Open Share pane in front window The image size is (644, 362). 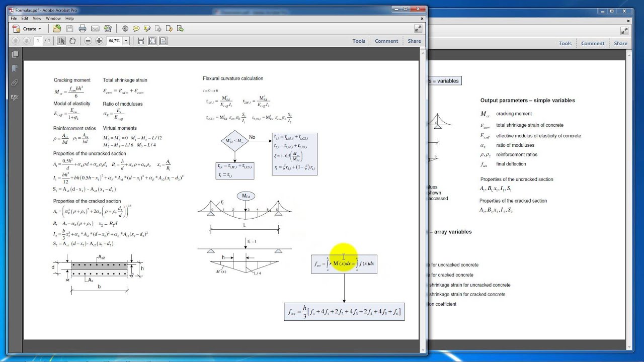[x=415, y=41]
